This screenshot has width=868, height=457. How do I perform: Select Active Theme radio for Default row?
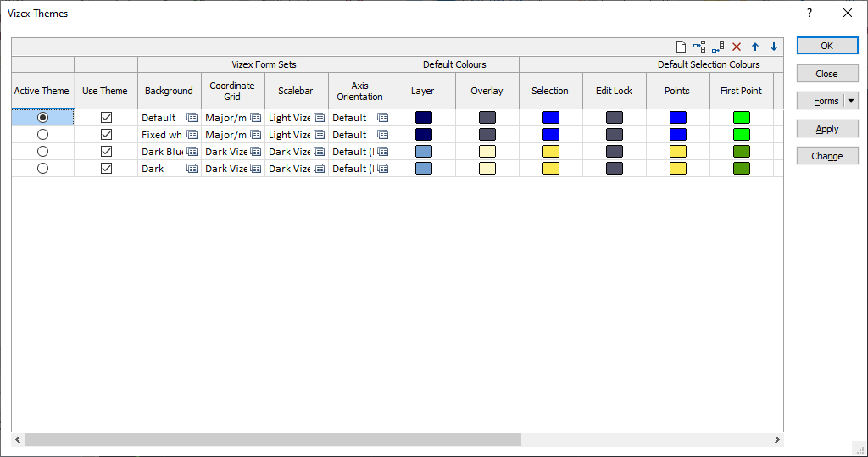tap(42, 118)
